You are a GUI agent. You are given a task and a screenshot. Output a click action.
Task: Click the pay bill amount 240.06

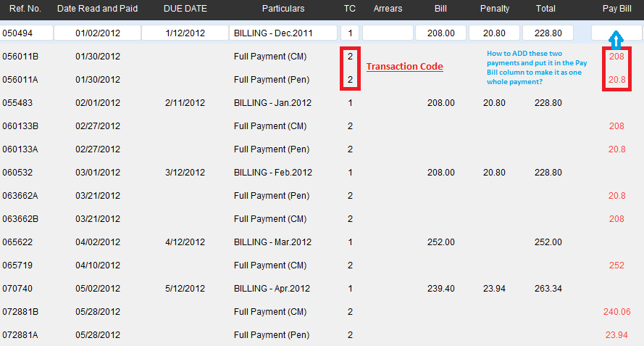(x=616, y=312)
